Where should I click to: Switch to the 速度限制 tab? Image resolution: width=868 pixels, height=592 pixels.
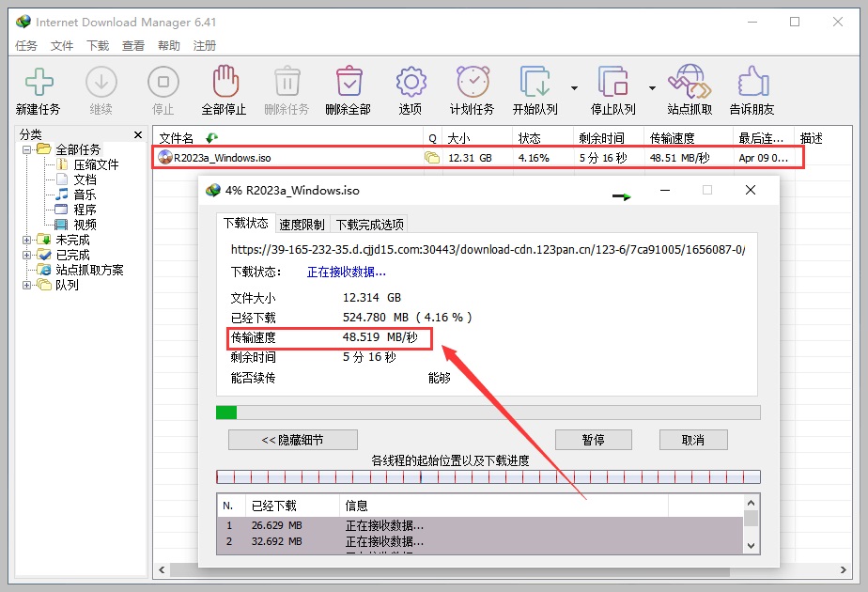302,224
